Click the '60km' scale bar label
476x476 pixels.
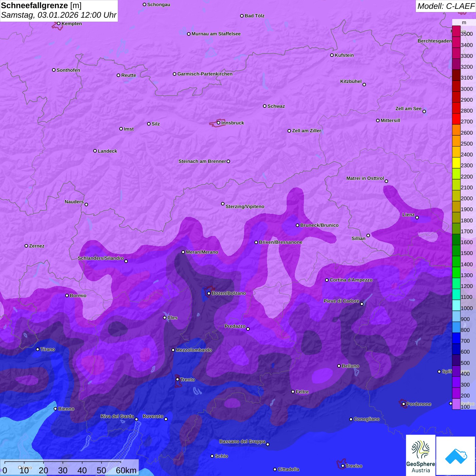pos(126,471)
